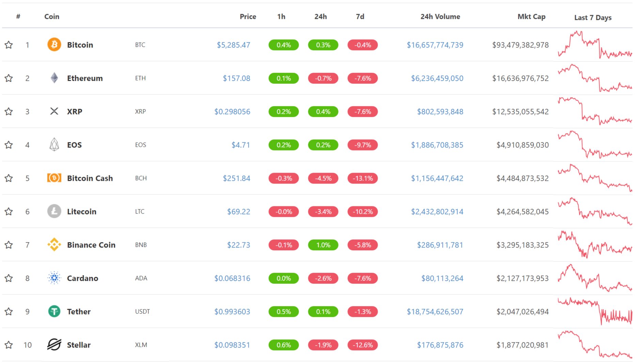
Task: Favorite Bitcoin with its star
Action: point(9,45)
